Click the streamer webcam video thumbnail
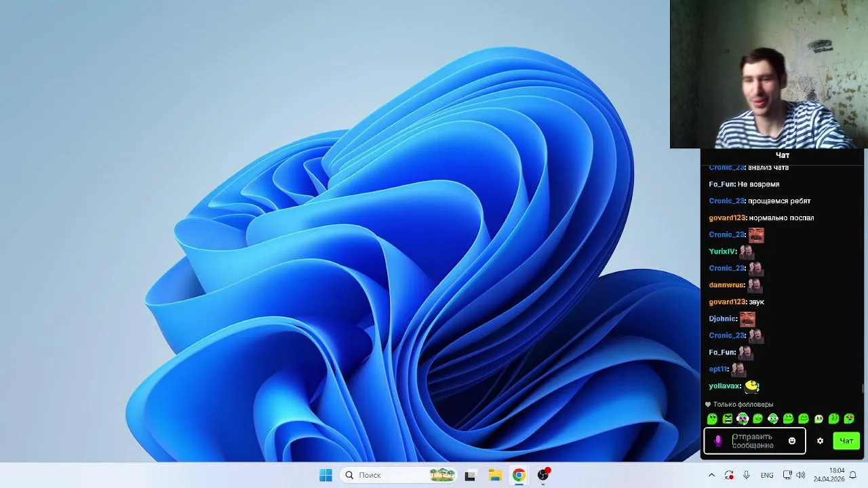The width and height of the screenshot is (868, 488). 769,74
